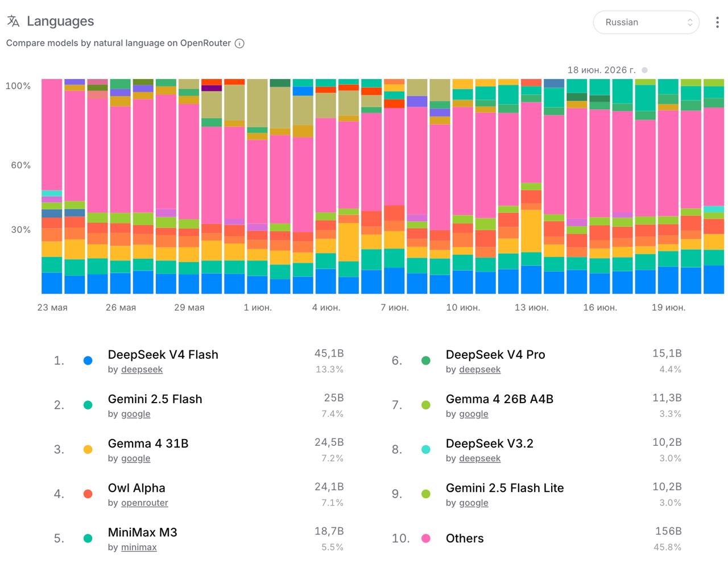Click the 16 июн. stacked bar
This screenshot has width=728, height=567.
pos(599,187)
